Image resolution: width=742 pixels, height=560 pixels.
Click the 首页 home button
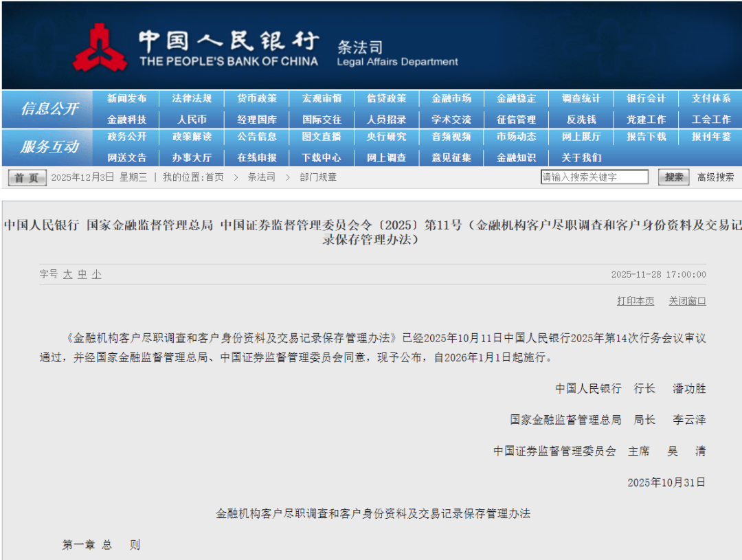(x=27, y=177)
